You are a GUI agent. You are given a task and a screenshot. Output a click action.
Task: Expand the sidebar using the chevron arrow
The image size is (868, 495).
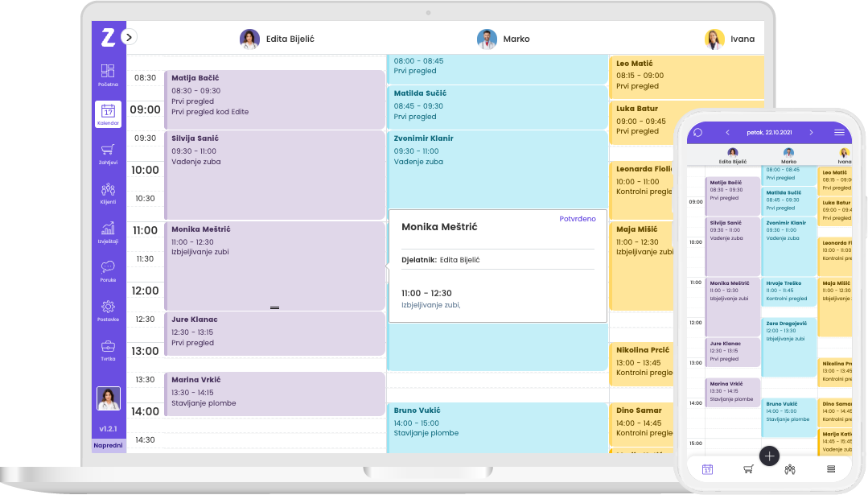point(127,37)
